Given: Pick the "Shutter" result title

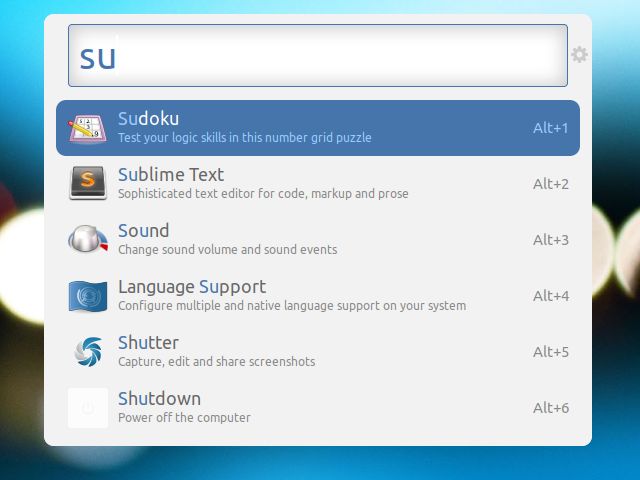Looking at the screenshot, I should pyautogui.click(x=148, y=343).
